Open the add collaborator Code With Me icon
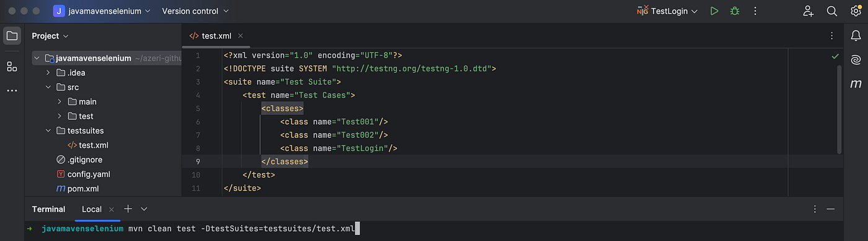This screenshot has height=241, width=868. pos(808,11)
